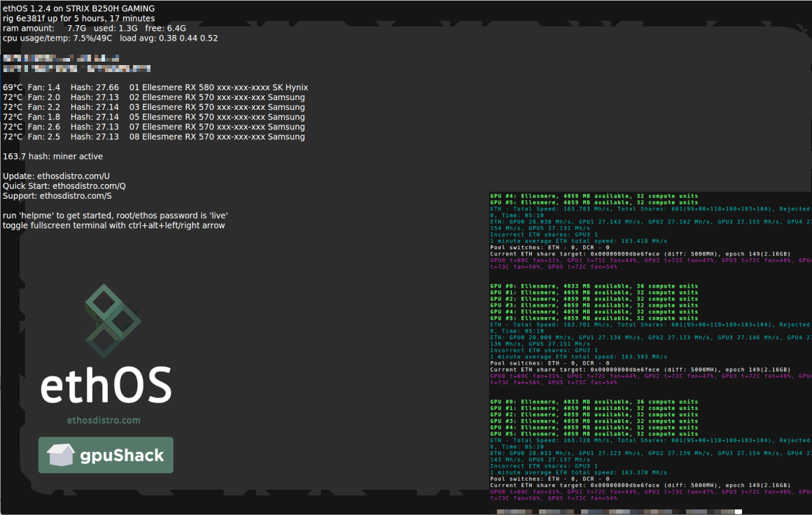Screen dimensions: 812x515
Task: Click "run 'helpme' to get started" line
Action: point(115,216)
